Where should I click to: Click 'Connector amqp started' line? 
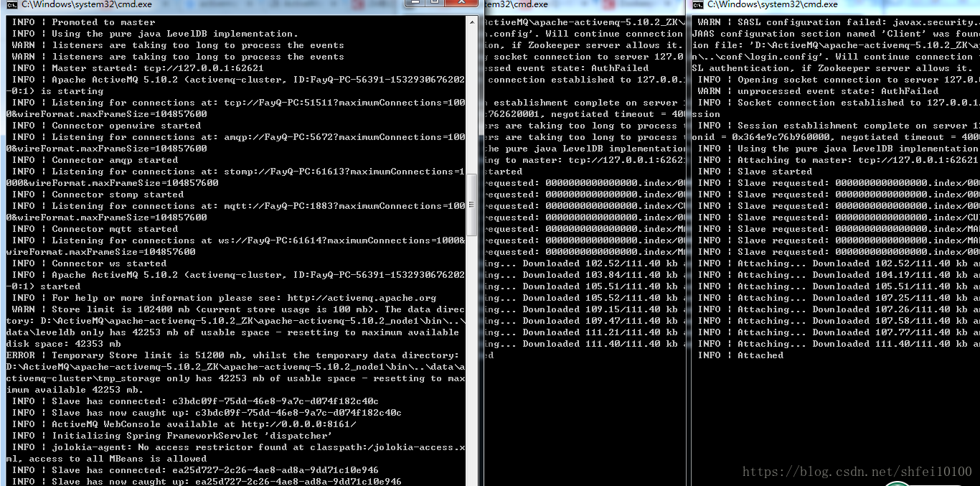pos(95,160)
